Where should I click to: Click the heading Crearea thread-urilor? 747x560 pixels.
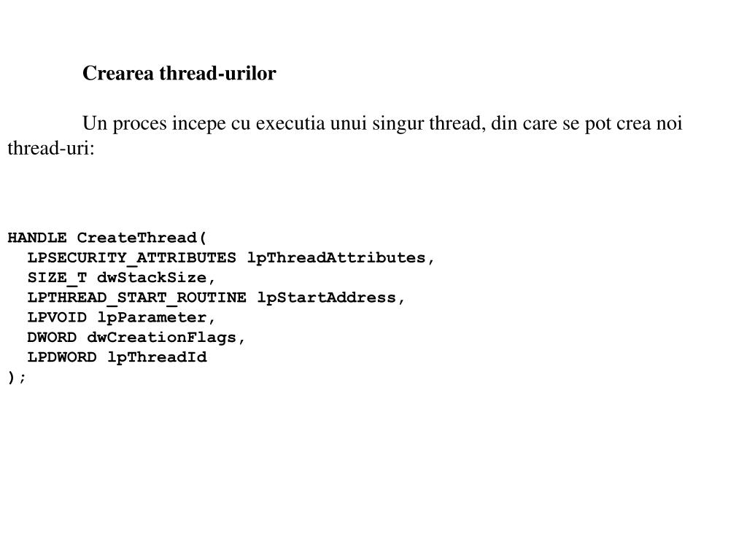(x=179, y=74)
